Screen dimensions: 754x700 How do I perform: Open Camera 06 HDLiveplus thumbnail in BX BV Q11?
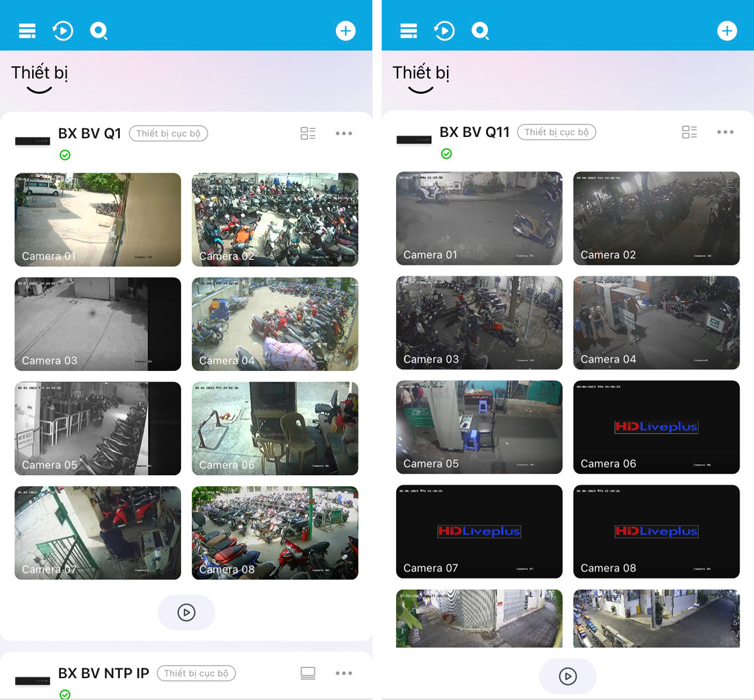tap(656, 426)
